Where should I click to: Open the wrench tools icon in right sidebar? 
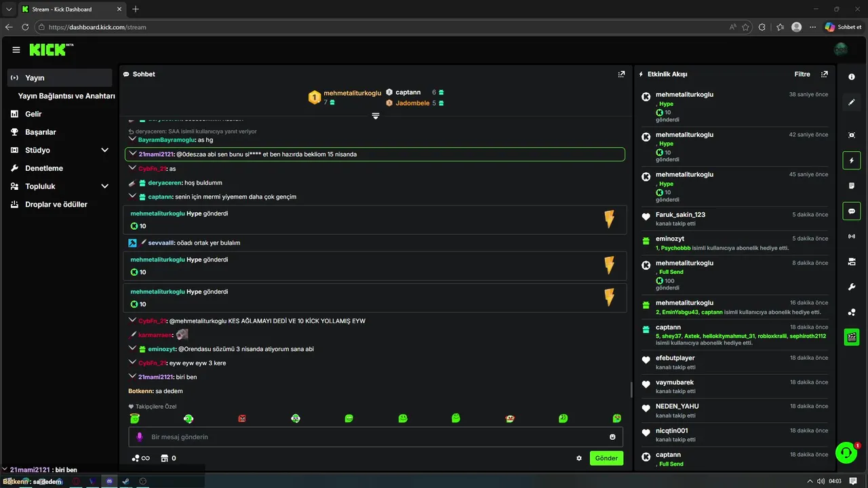coord(852,287)
